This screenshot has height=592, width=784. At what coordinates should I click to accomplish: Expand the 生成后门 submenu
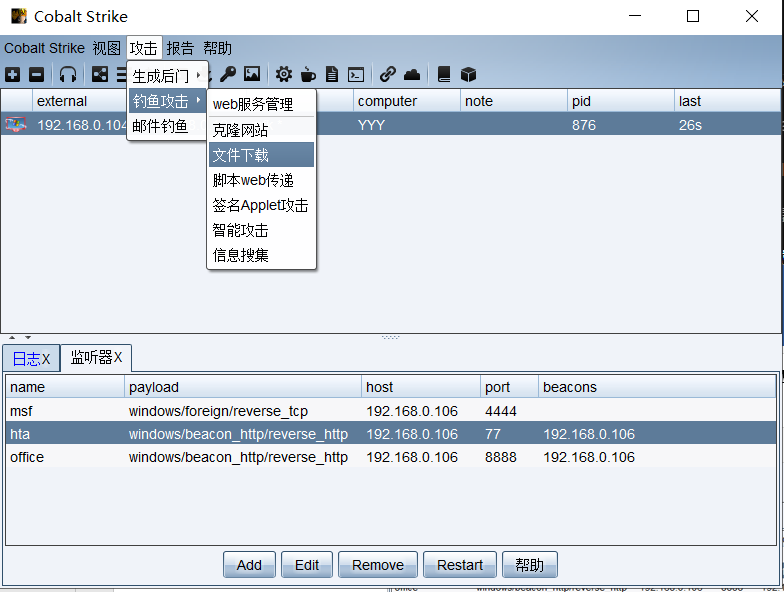[x=167, y=76]
